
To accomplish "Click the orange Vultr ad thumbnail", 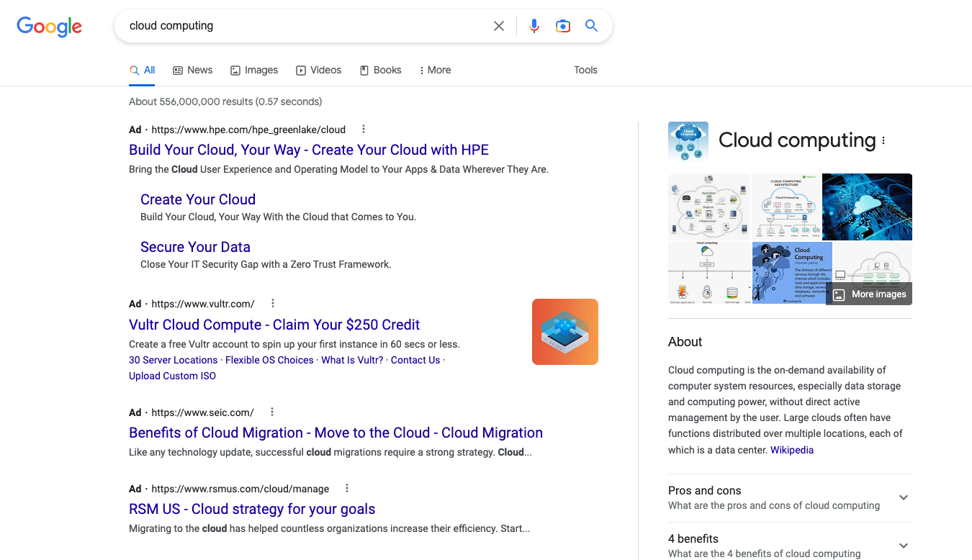I will point(564,331).
